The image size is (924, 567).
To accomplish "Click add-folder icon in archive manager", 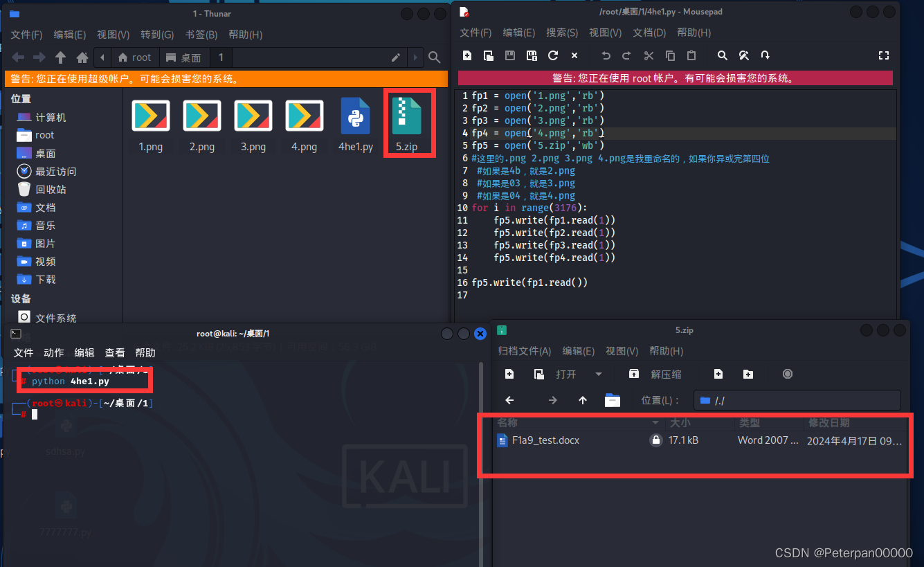I will (x=748, y=374).
